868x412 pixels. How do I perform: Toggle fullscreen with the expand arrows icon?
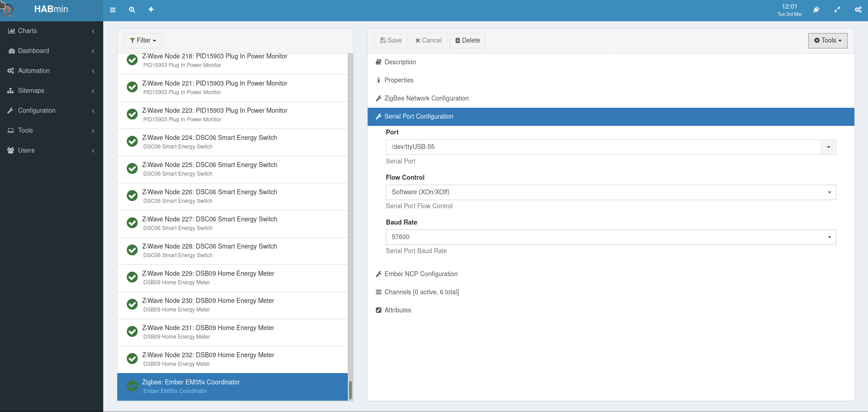pyautogui.click(x=837, y=10)
